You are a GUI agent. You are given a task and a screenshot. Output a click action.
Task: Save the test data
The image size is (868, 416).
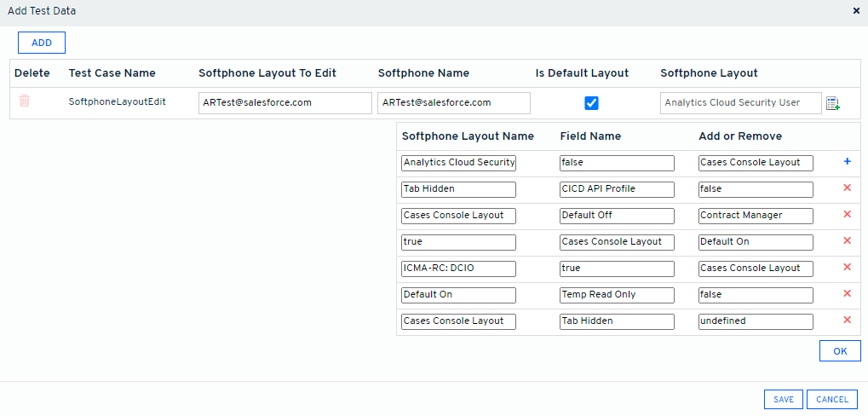pyautogui.click(x=784, y=399)
